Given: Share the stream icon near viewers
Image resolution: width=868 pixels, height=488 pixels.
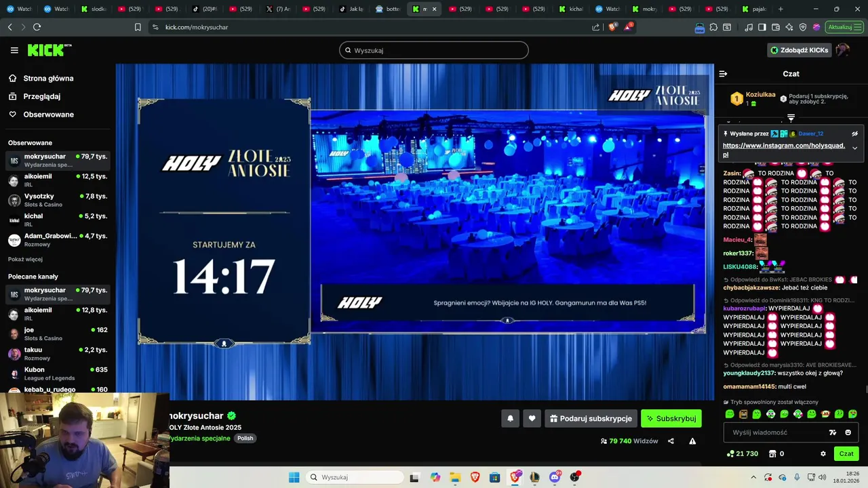Looking at the screenshot, I should tap(671, 441).
